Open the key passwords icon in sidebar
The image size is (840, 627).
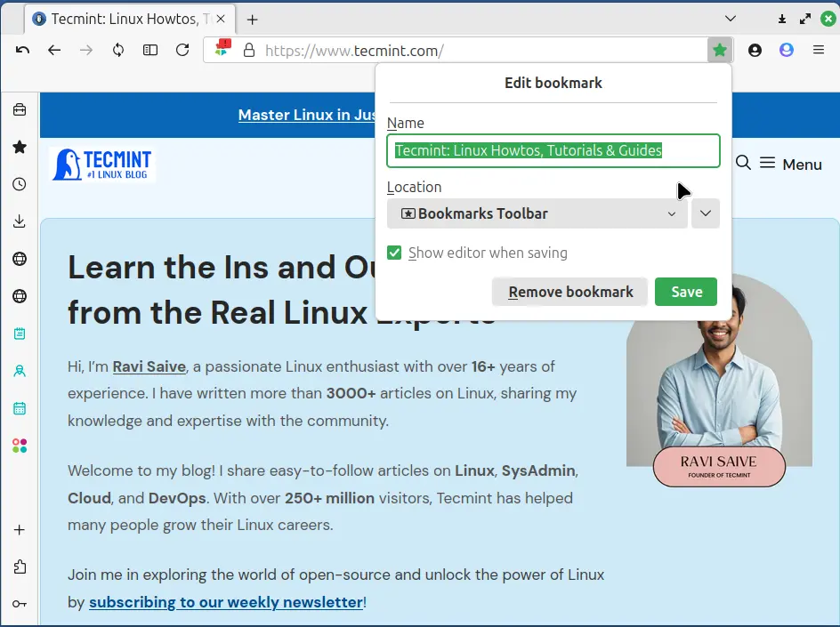coord(20,604)
